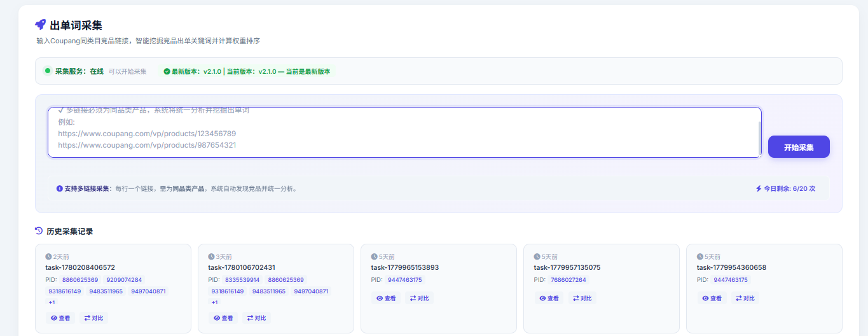View task-1780106702431 using 查看 button
This screenshot has height=336, width=868.
point(223,318)
